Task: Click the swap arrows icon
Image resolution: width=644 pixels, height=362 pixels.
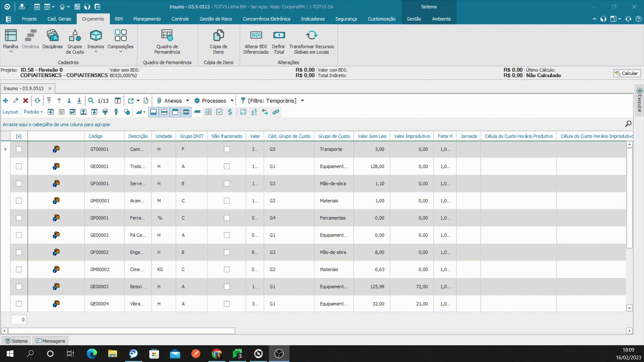Action: tap(265, 112)
